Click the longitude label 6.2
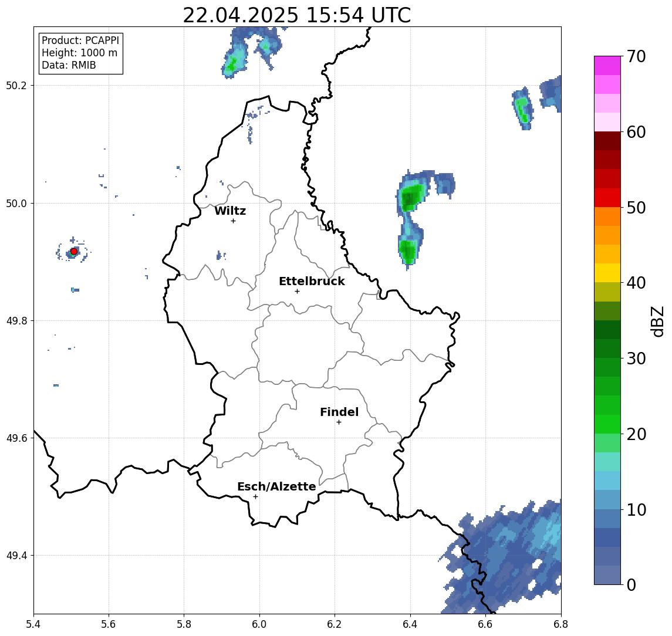This screenshot has width=672, height=636. [x=335, y=624]
